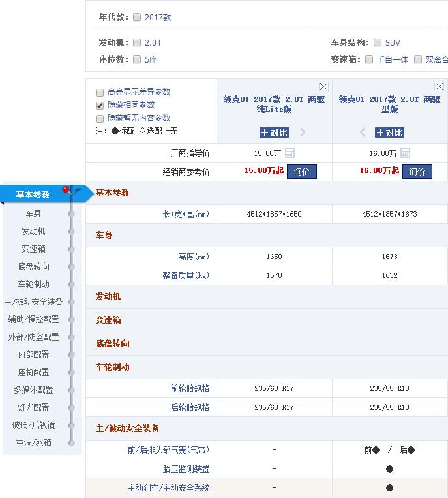This screenshot has width=448, height=498.
Task: Click the red pin marker on sidebar timeline
Action: point(67,190)
